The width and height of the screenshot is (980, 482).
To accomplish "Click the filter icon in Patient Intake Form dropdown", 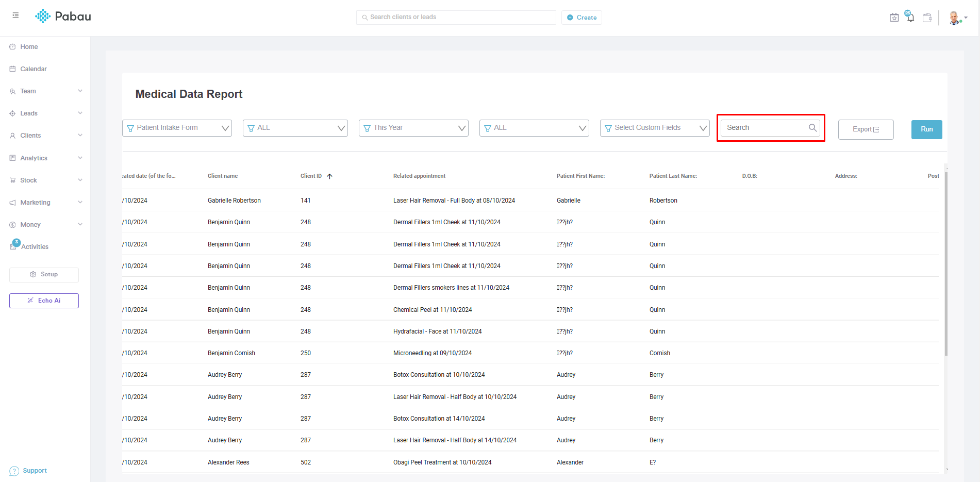I will 130,128.
